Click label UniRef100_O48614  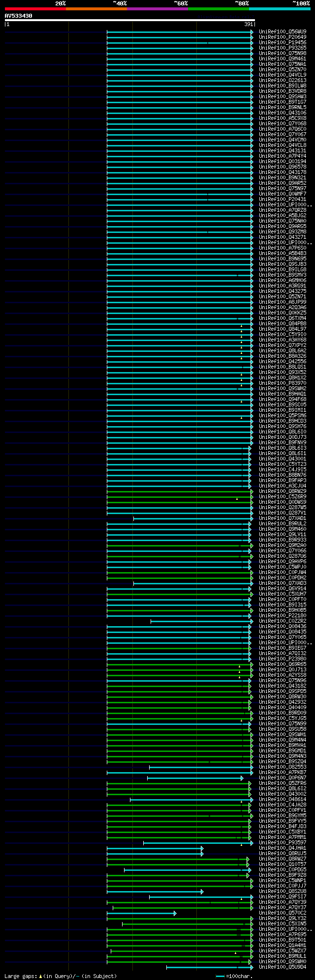(x=283, y=799)
